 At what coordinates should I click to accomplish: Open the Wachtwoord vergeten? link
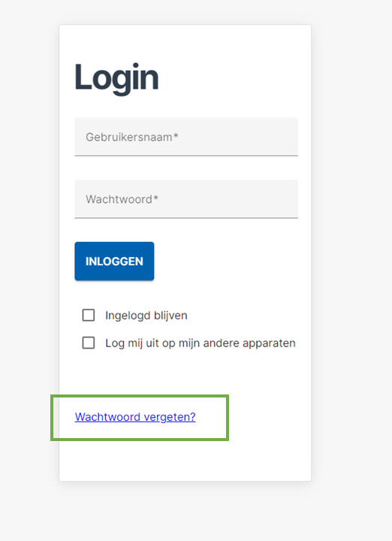point(135,417)
